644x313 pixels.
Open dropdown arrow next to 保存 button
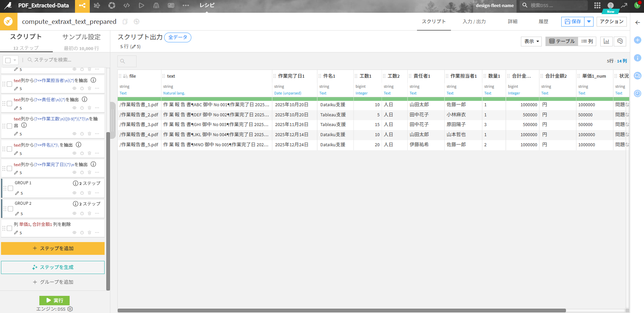(589, 22)
